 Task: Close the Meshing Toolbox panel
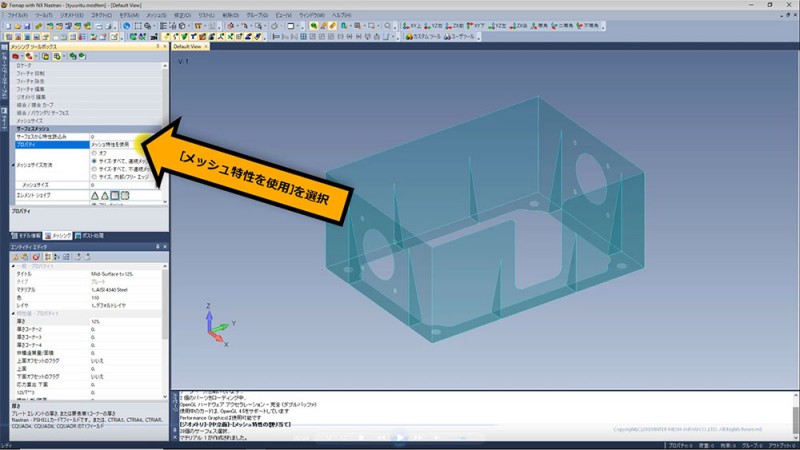point(164,46)
